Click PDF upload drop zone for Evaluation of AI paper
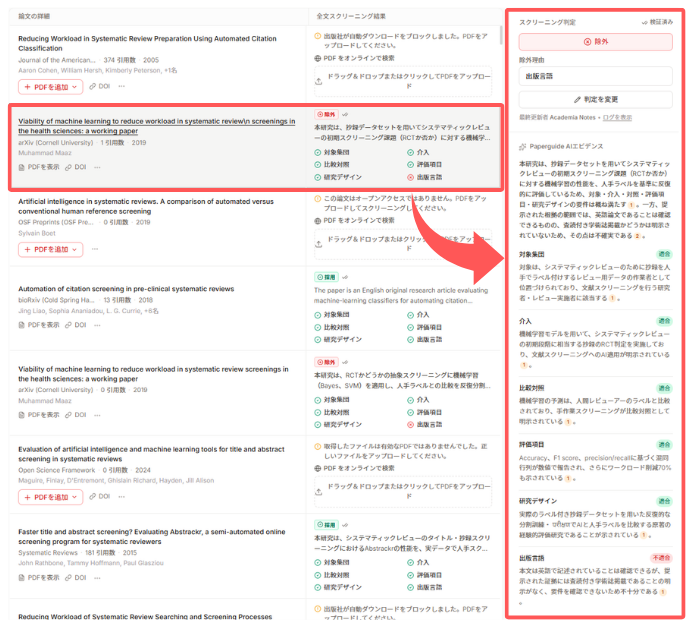Viewport: 695px width, 630px height. pyautogui.click(x=403, y=491)
